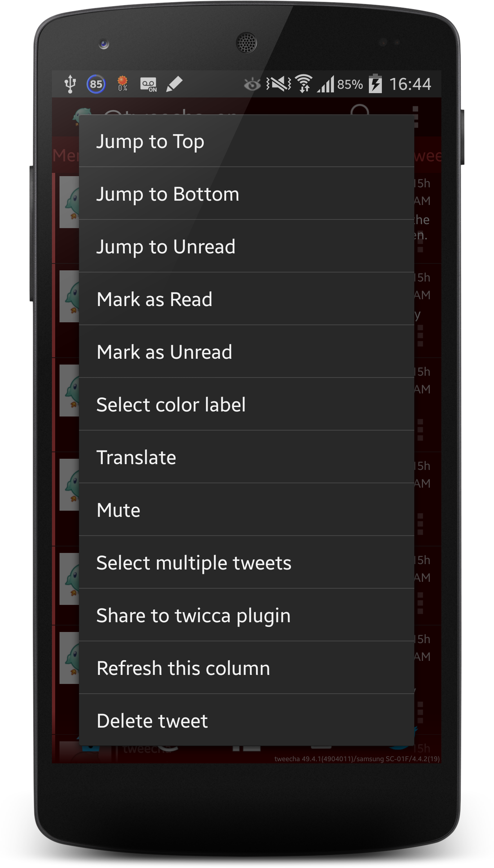Choose Jump to Bottom option

point(246,194)
